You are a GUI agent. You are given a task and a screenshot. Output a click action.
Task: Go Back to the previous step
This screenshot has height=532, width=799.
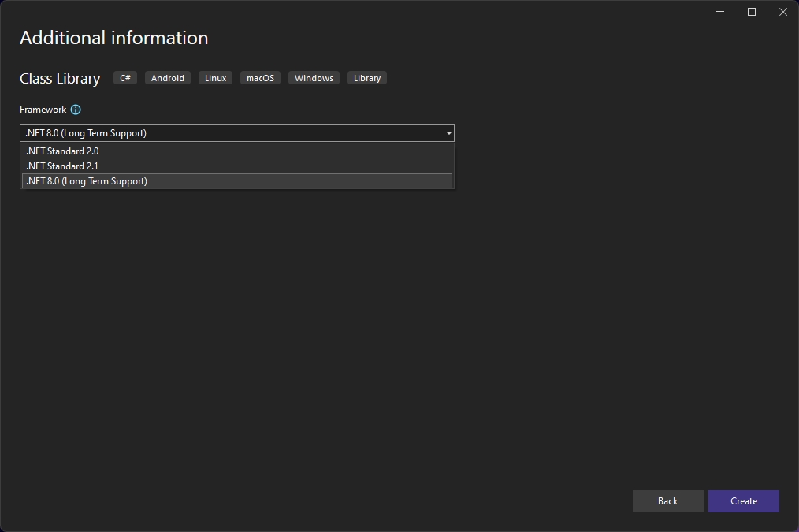667,501
